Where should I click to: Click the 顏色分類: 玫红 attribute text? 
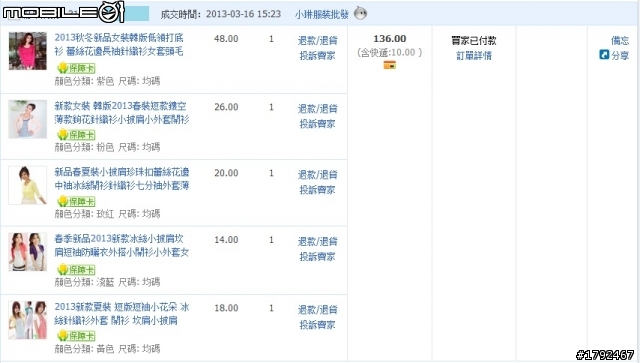pos(84,214)
